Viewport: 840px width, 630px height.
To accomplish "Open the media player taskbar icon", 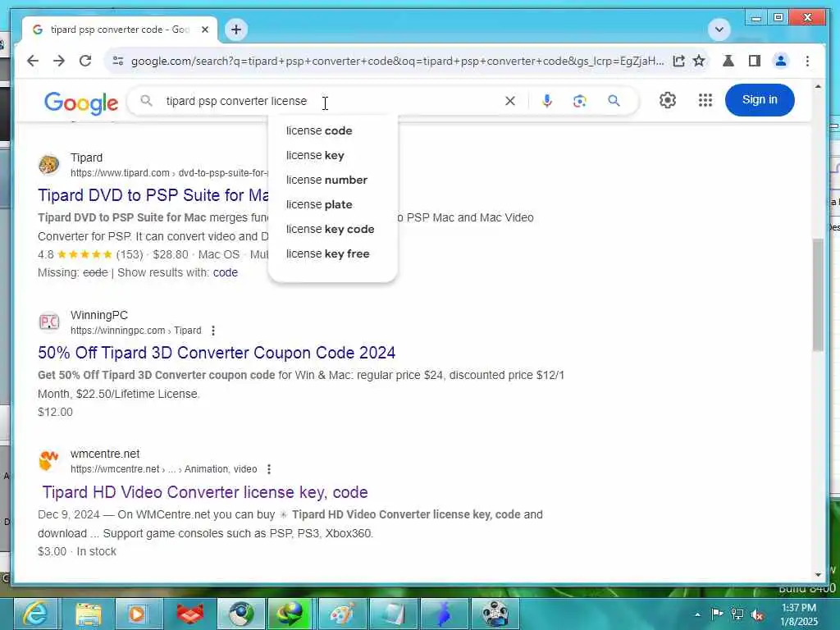I will point(138,614).
